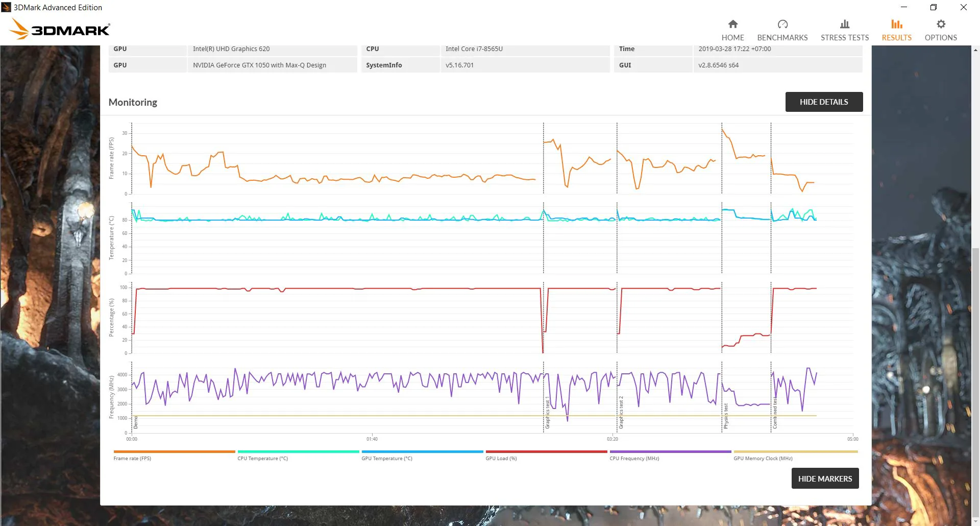Open the Stress Tests chart icon
The width and height of the screenshot is (980, 526).
[x=845, y=24]
